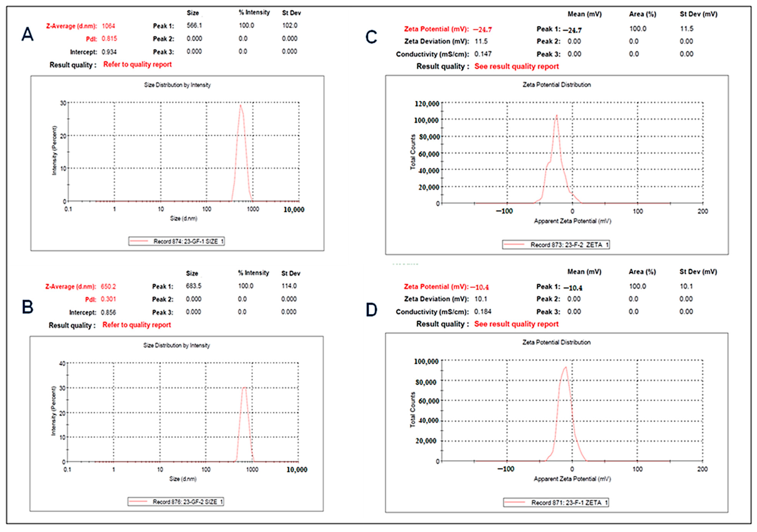Click the 'Size Distribution by Intensity' title in panel A
The image size is (757, 532).
(177, 85)
